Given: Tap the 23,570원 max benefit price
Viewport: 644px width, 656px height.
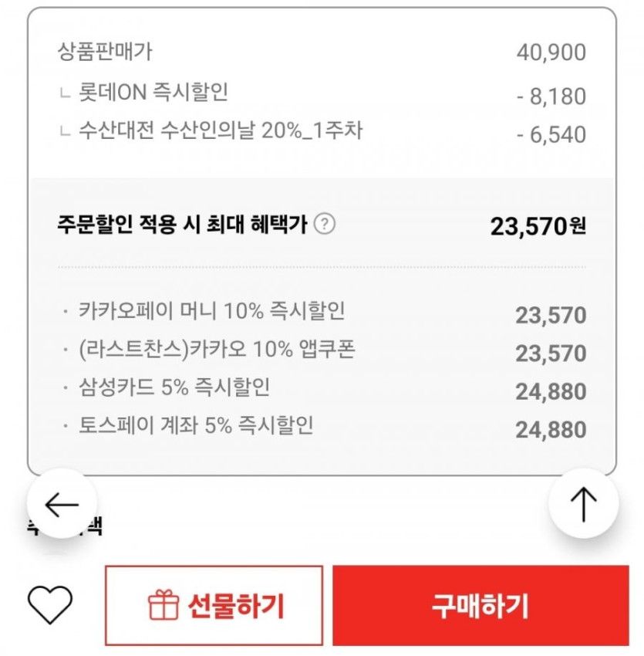Looking at the screenshot, I should coord(538,226).
